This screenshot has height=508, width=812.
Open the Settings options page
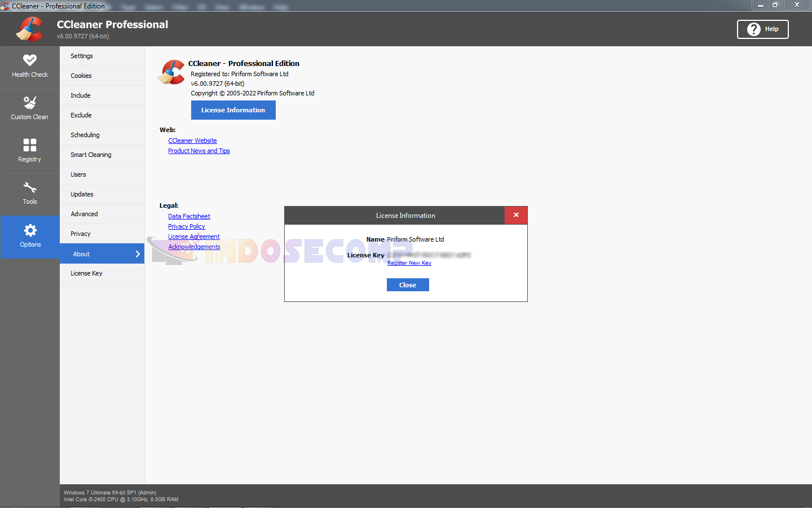click(x=102, y=56)
